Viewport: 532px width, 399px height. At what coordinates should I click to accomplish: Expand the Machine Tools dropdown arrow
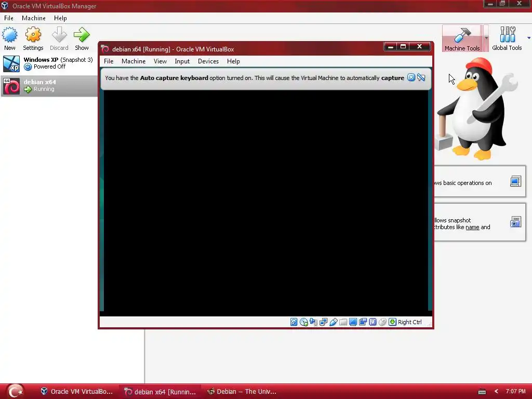point(486,38)
